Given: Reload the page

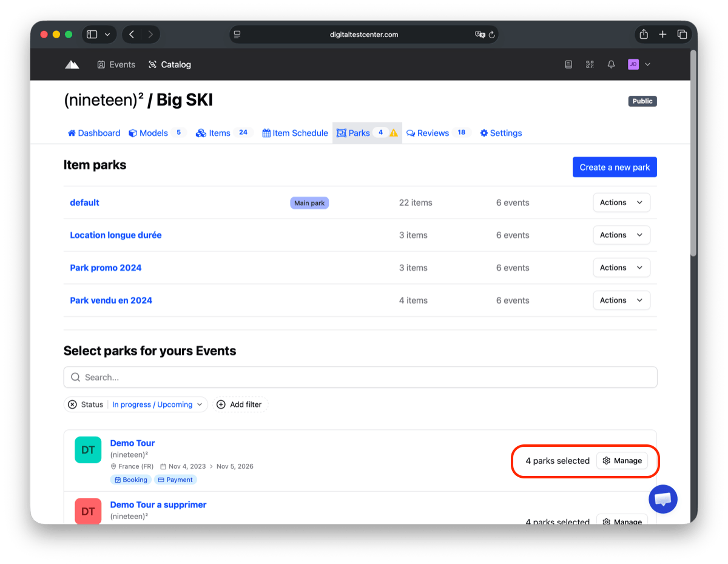Looking at the screenshot, I should click(492, 35).
